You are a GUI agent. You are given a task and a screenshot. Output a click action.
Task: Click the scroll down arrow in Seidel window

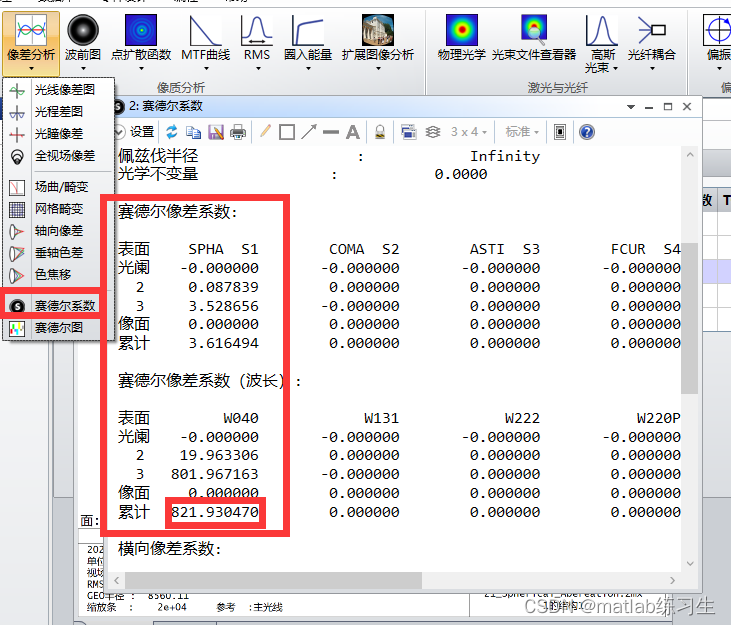click(x=690, y=563)
